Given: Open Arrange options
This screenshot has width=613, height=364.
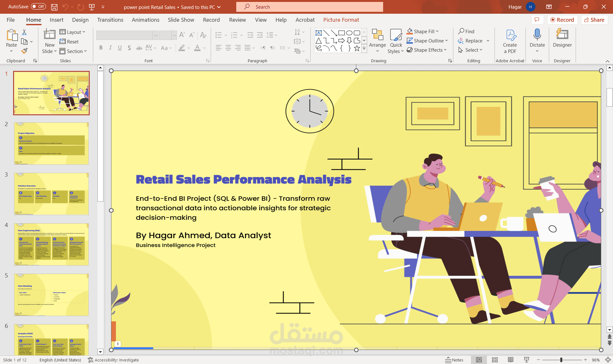Looking at the screenshot, I should tap(377, 42).
